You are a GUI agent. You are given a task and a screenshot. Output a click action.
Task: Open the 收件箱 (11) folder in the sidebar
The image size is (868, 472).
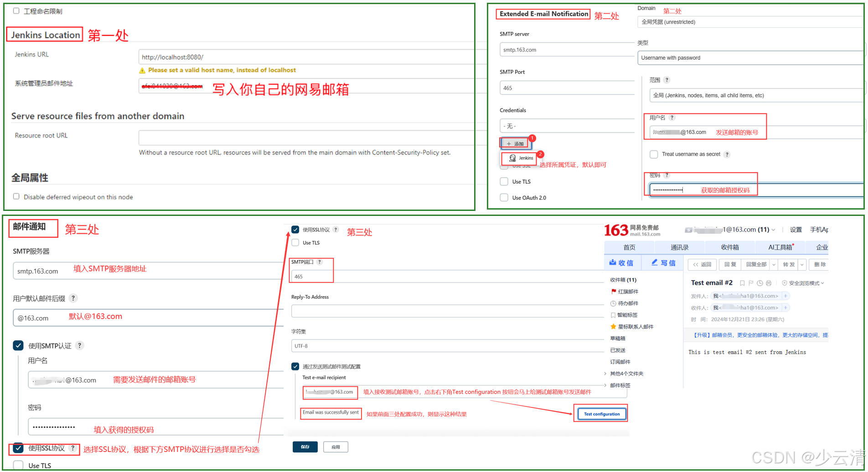(x=623, y=280)
